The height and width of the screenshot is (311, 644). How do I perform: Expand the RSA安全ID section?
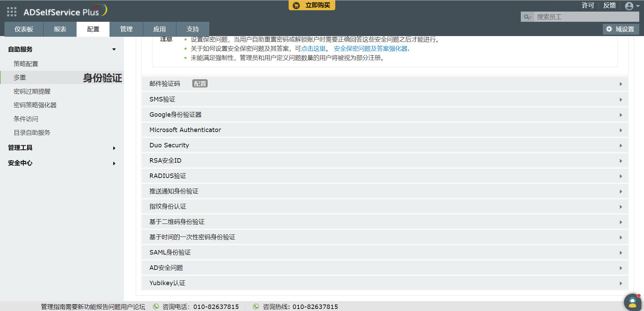point(385,161)
